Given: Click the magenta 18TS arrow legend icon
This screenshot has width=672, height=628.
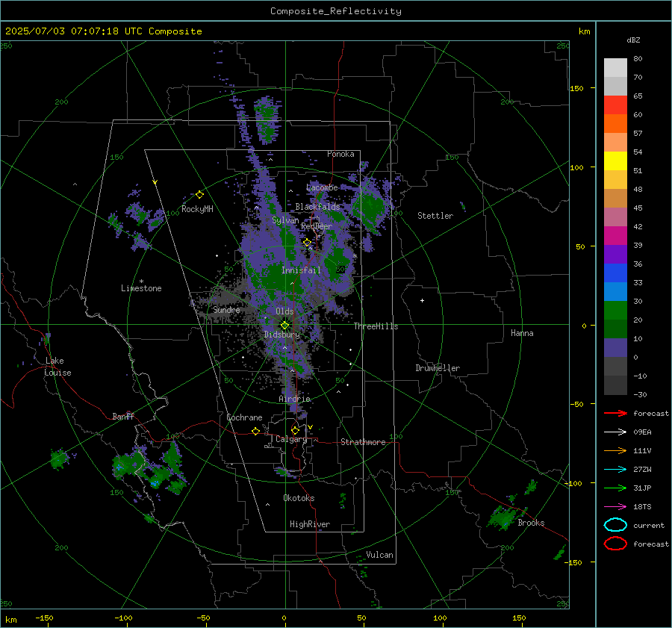Looking at the screenshot, I should pyautogui.click(x=615, y=507).
